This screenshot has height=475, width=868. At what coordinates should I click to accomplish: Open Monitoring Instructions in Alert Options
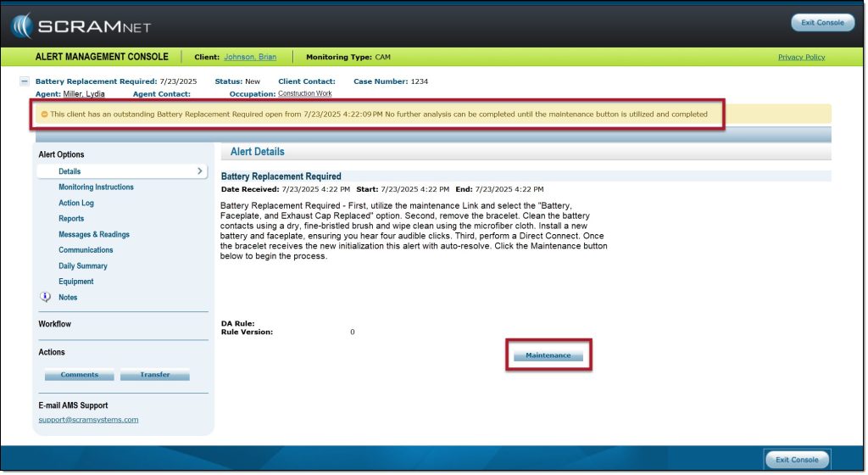[x=96, y=187]
